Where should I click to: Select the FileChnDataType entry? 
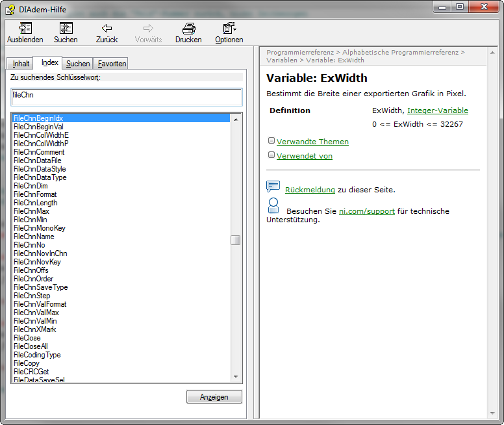40,177
